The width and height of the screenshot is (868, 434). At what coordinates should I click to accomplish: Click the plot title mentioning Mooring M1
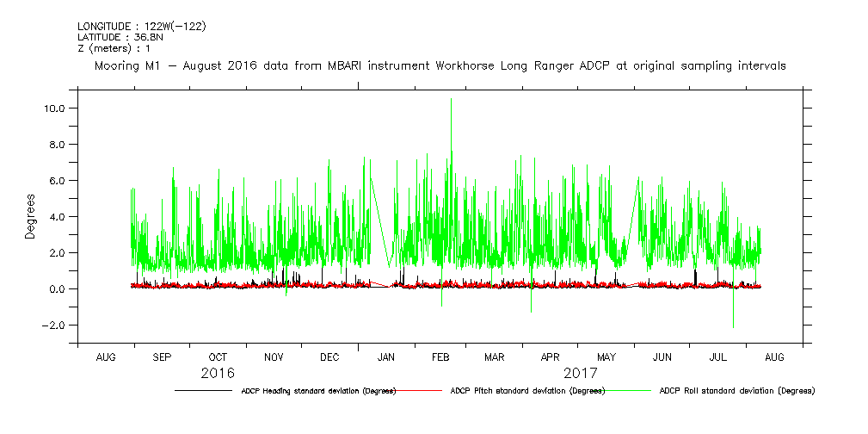(x=440, y=65)
